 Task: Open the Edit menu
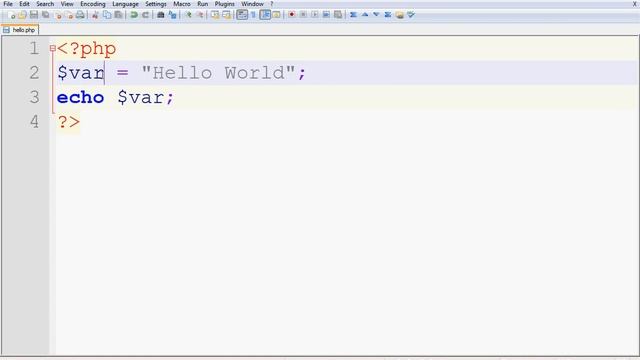pos(24,4)
